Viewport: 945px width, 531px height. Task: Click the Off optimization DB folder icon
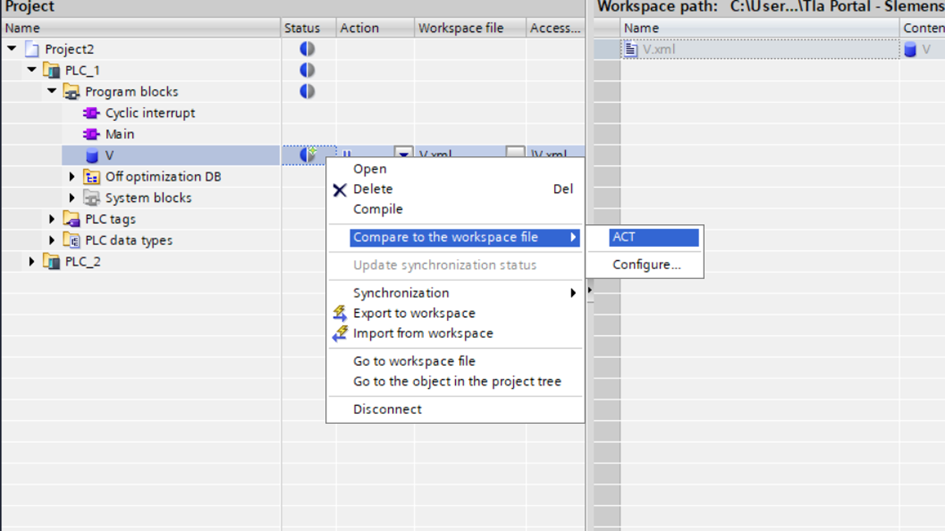[x=92, y=177]
